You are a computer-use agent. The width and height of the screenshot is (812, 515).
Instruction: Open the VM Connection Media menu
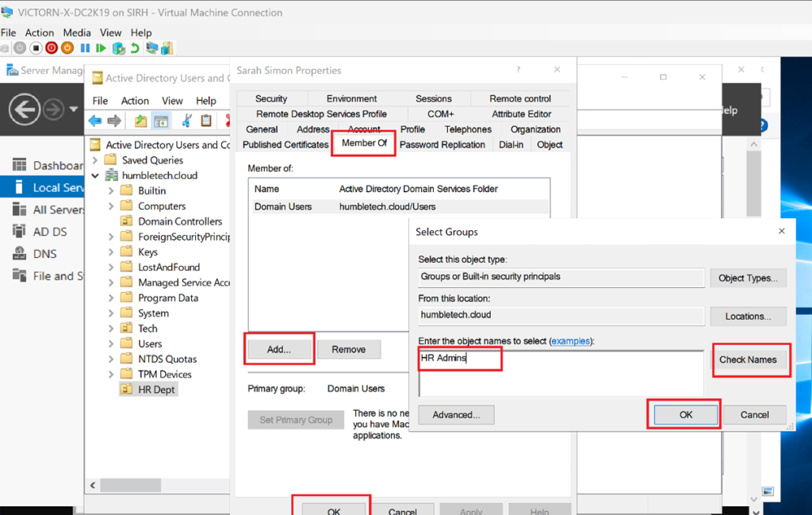[x=77, y=33]
